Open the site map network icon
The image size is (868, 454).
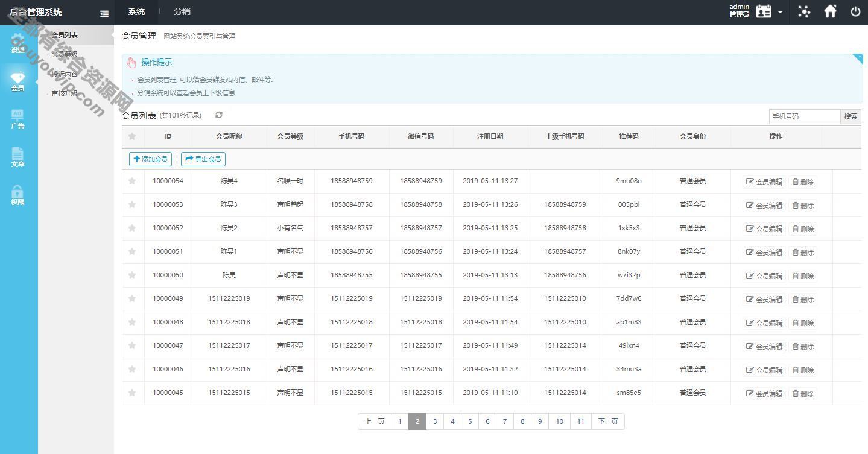(804, 11)
